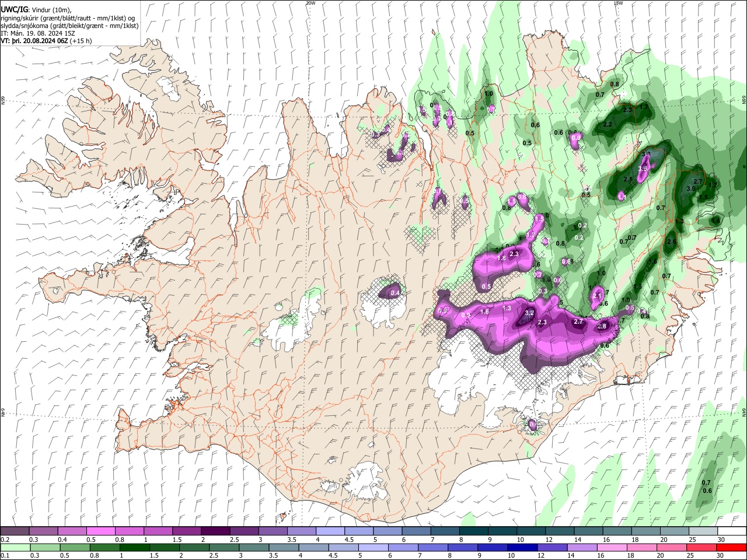Screen dimensions: 747x560
Task: Click the bright magenta snow swatch labeled 0.5
Action: [100, 531]
